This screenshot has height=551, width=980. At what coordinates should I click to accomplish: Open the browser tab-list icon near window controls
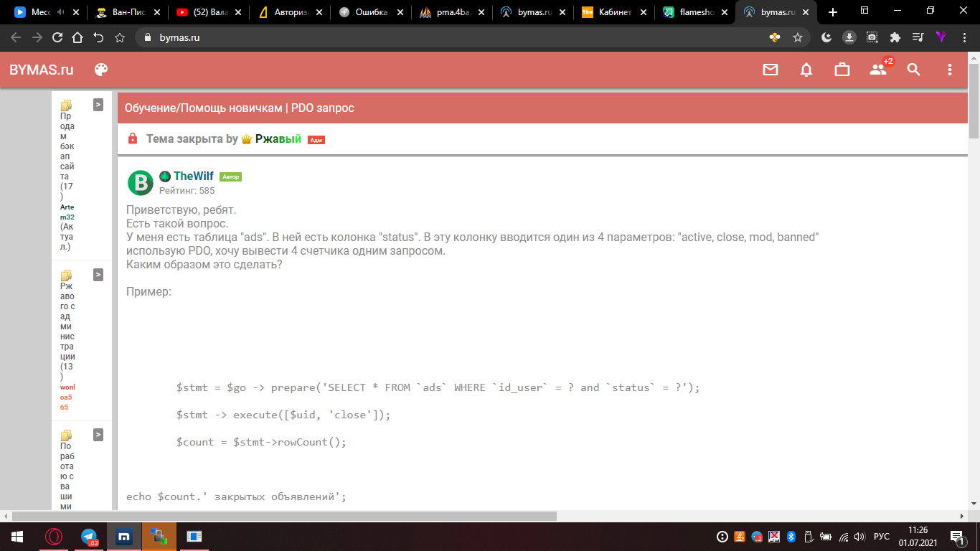click(864, 11)
